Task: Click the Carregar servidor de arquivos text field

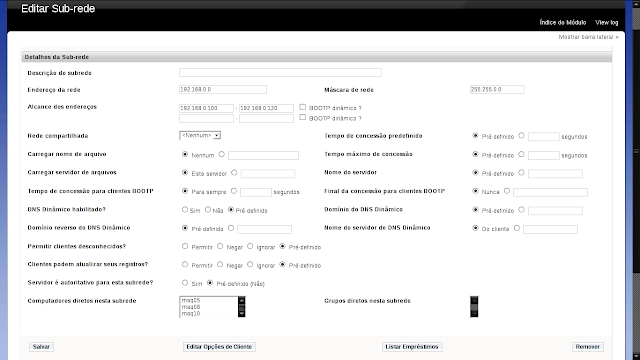Action: [x=268, y=173]
